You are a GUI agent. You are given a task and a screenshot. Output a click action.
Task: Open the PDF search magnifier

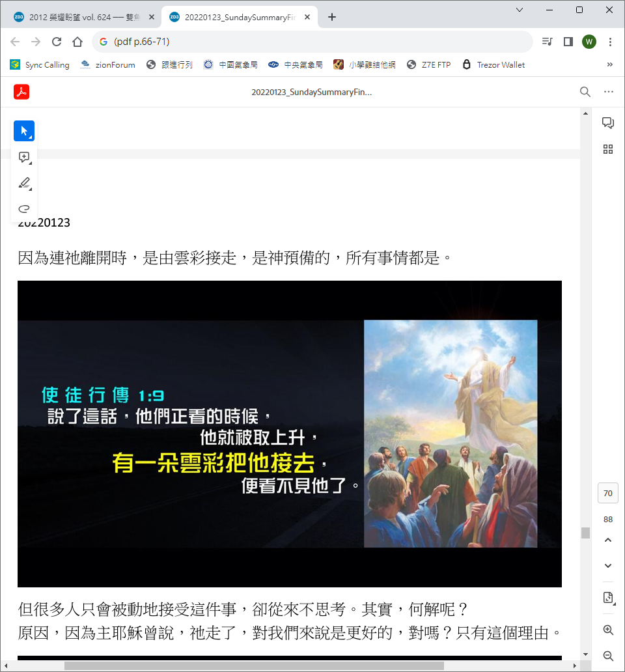(585, 92)
